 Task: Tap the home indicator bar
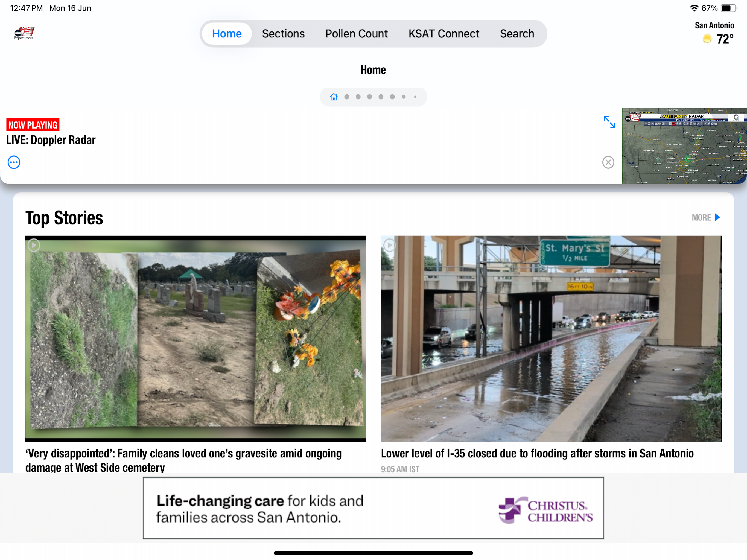point(373,553)
